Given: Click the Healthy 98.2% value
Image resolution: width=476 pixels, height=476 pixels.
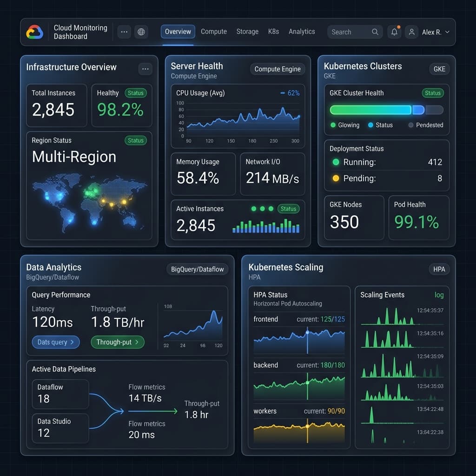Looking at the screenshot, I should 120,110.
